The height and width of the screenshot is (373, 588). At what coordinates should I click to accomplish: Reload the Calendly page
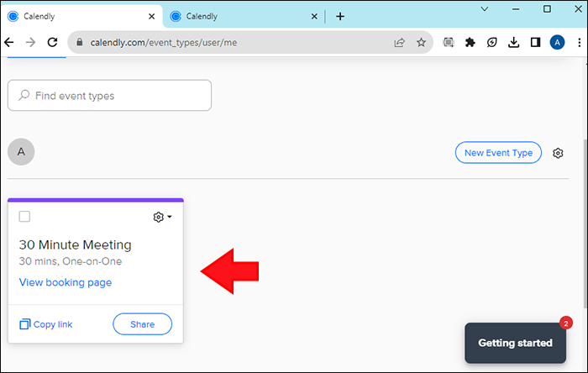tap(52, 42)
